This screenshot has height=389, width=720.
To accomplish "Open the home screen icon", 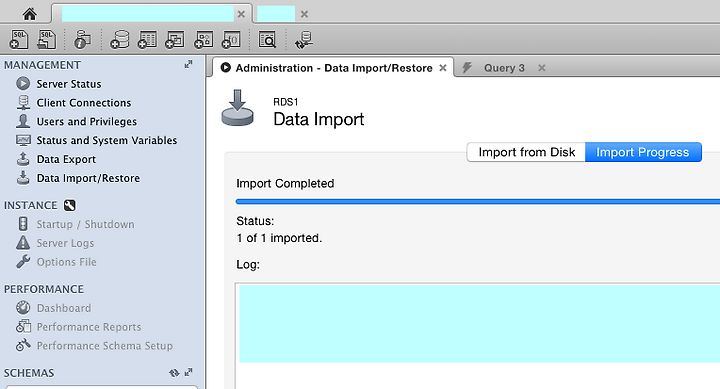I will click(x=30, y=14).
